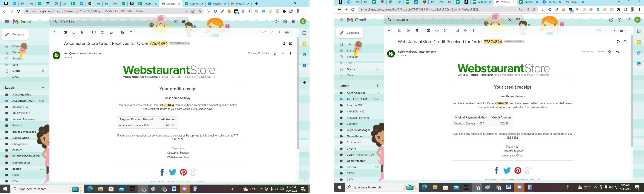Screen dimensions: 644x194
Task: Open Tasks side panel in the right window
Action: [x=639, y=53]
